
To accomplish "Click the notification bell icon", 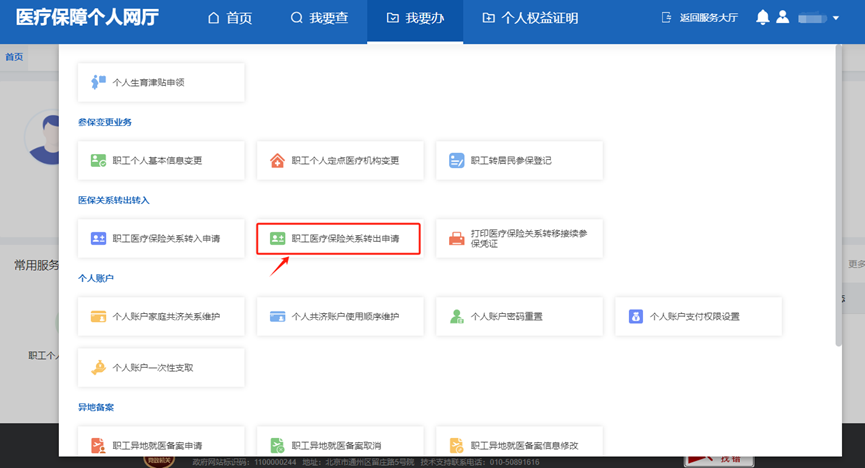I will (762, 17).
